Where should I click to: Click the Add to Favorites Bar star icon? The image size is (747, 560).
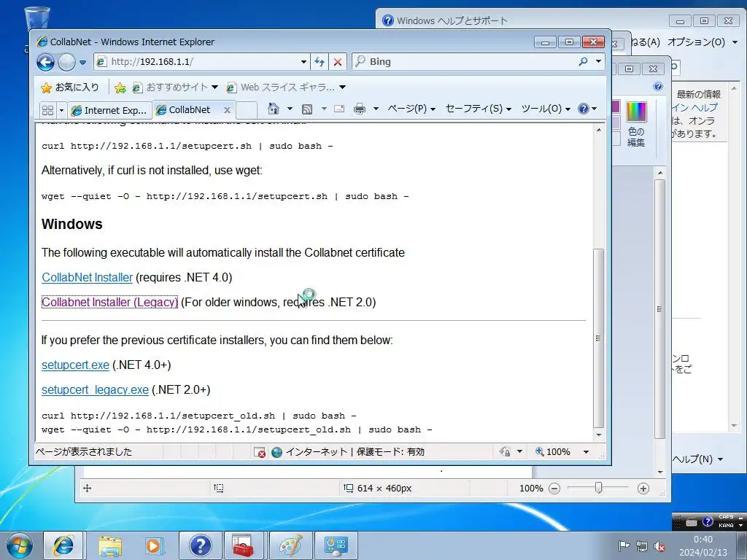click(120, 87)
